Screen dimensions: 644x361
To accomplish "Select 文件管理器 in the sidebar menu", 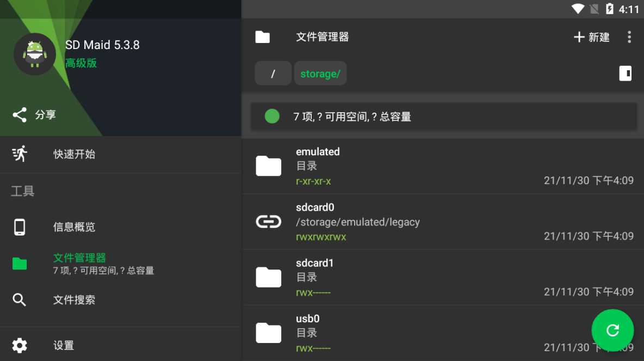I will (x=78, y=258).
